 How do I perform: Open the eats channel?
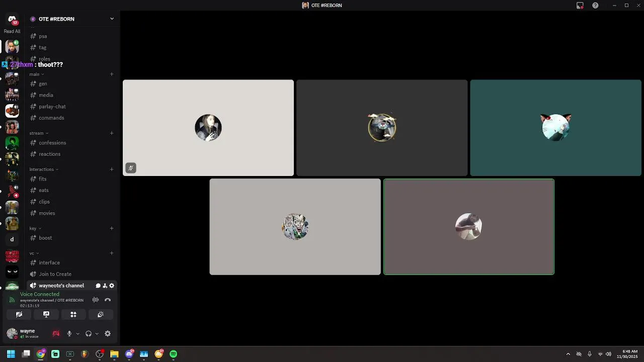pos(72,190)
